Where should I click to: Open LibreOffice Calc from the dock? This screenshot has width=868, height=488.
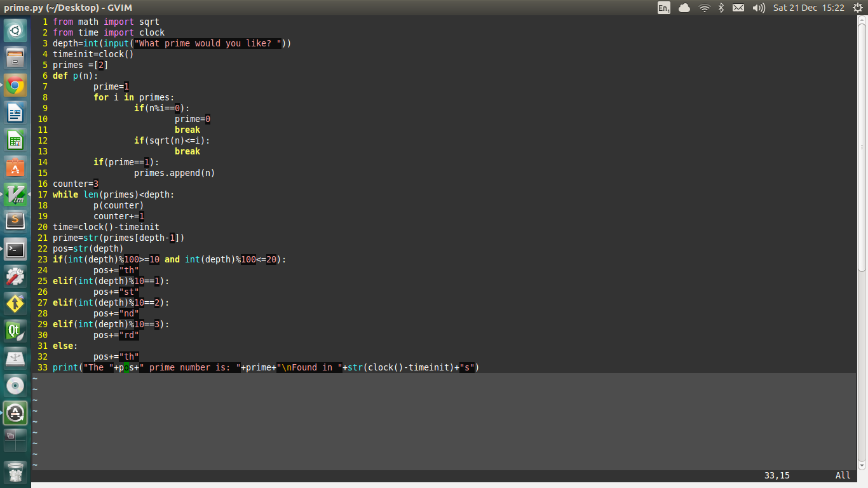click(15, 140)
